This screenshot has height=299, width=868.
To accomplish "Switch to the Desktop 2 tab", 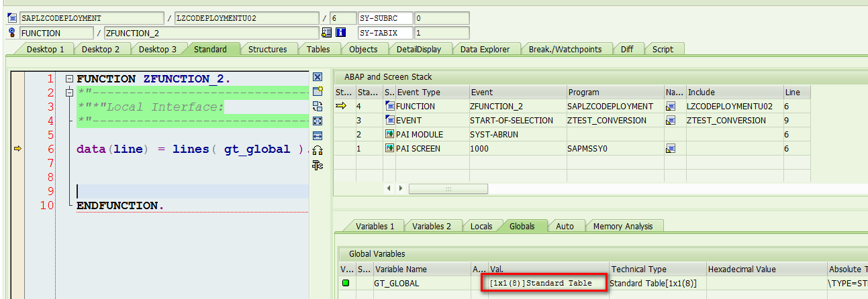I will click(101, 49).
